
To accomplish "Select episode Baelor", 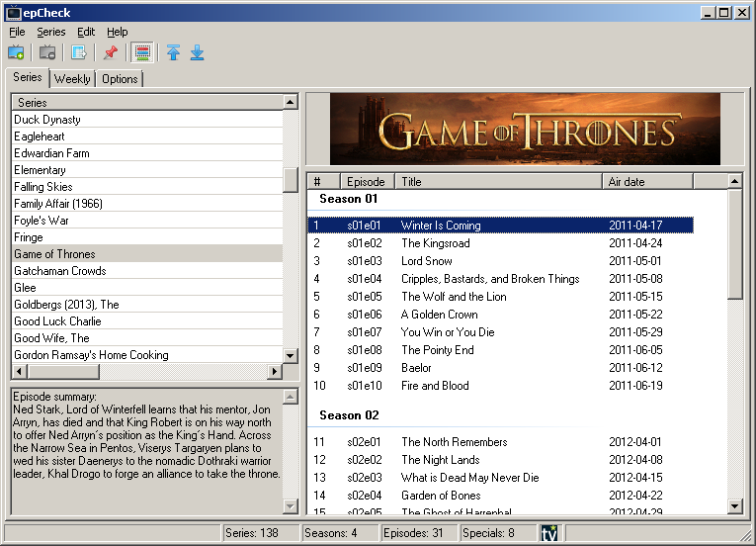I will 500,368.
